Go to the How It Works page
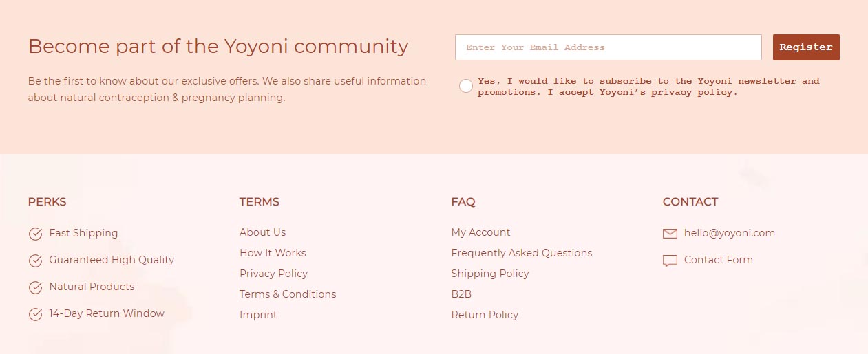Image resolution: width=868 pixels, height=354 pixels. [x=273, y=253]
